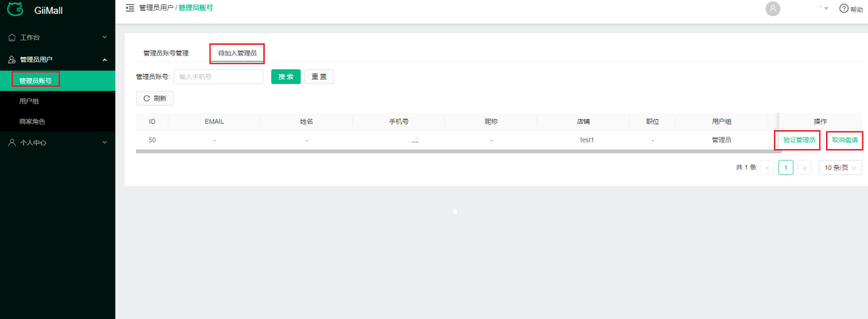Viewport: 868px width, 319px height.
Task: Select the 待加入管理员 tab
Action: coord(237,54)
